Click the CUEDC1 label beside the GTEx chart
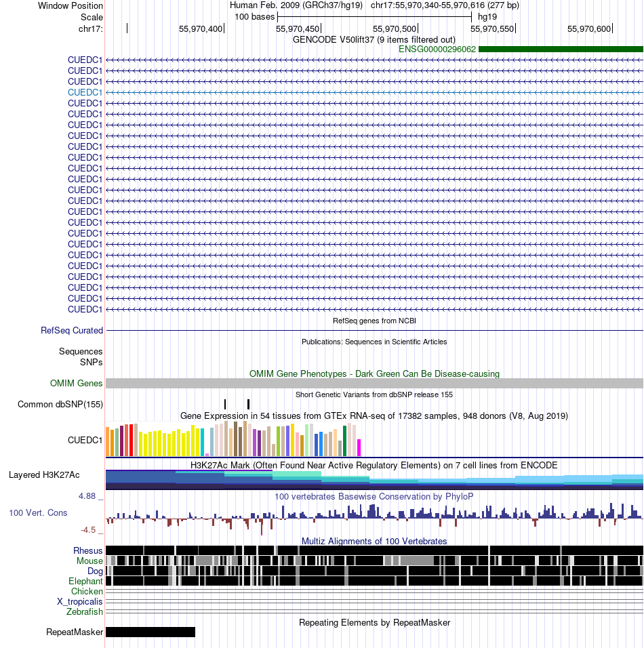644x648 pixels. [85, 440]
